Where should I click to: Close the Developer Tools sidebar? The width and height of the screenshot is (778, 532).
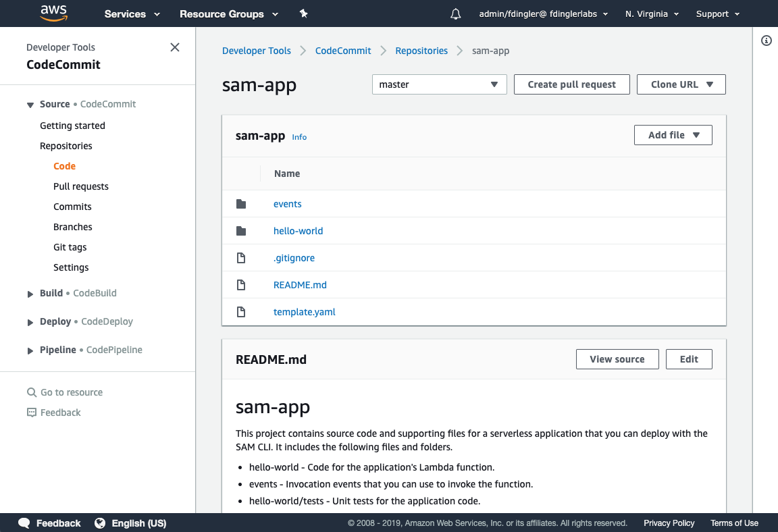pos(175,47)
